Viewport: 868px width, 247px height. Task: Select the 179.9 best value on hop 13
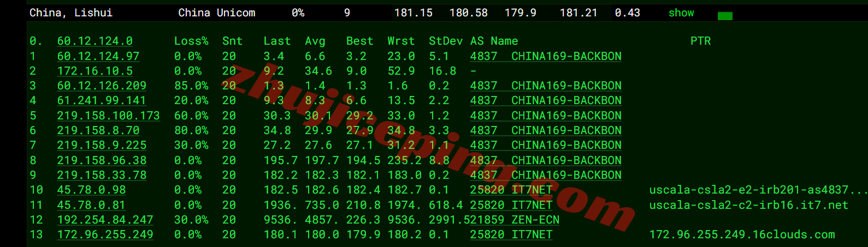(x=363, y=234)
